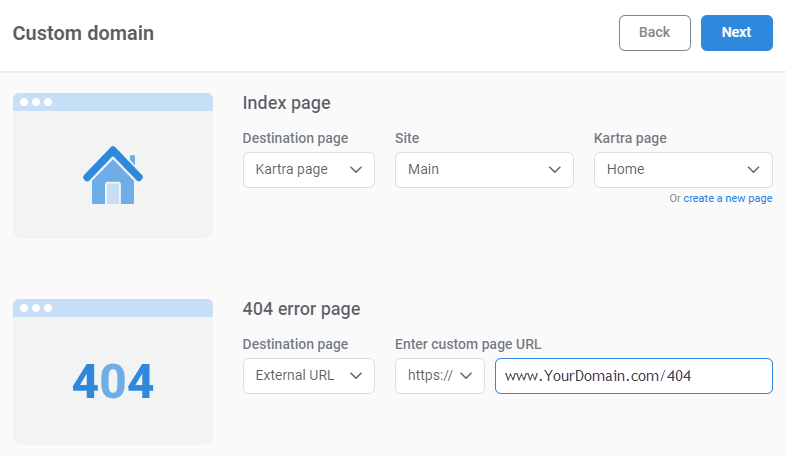Proceed with the Next button
The height and width of the screenshot is (456, 786).
pyautogui.click(x=736, y=33)
